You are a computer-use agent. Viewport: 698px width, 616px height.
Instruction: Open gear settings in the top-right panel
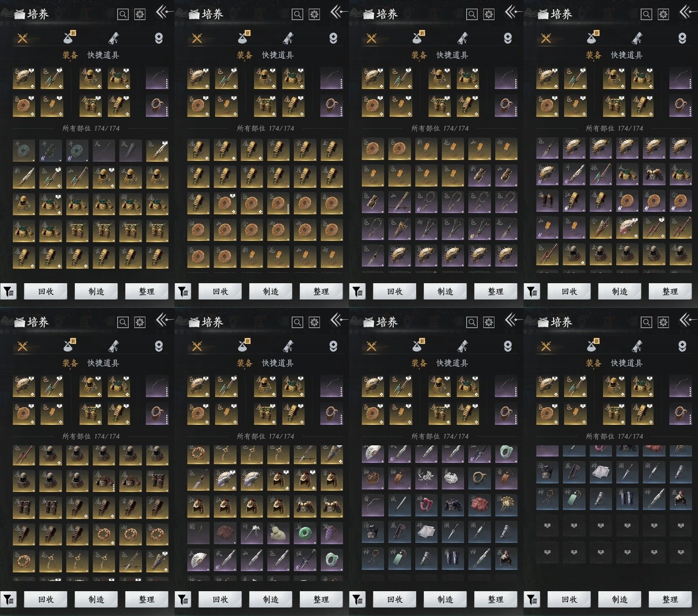[x=663, y=15]
